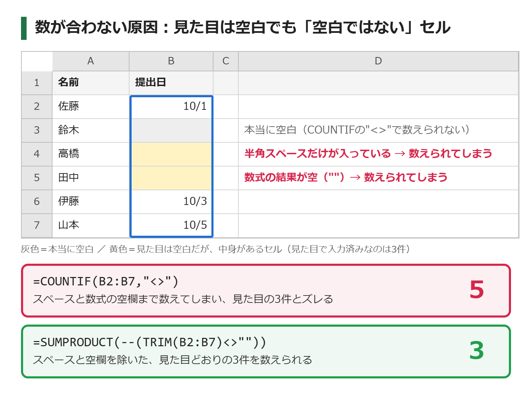Click the date cell 10/5

click(171, 226)
